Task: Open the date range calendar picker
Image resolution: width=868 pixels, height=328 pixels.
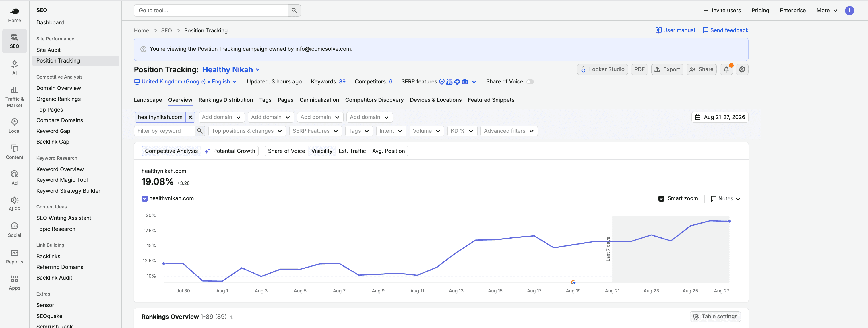Action: [720, 117]
